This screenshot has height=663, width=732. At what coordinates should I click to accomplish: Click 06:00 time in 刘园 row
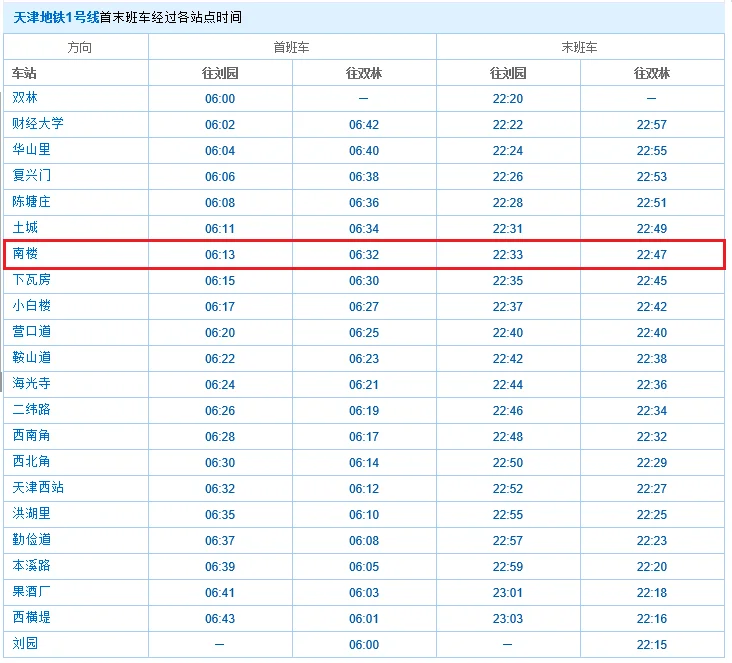click(364, 645)
